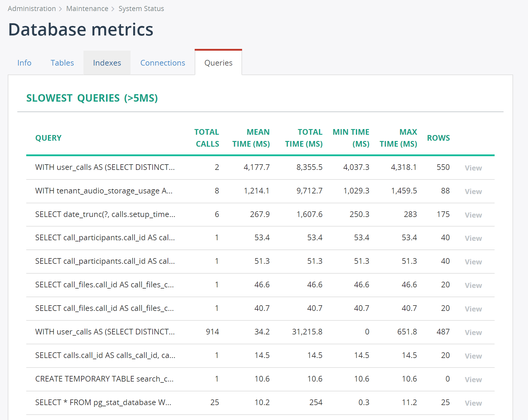528x420 pixels.
Task: Click rows value 175
Action: pyautogui.click(x=443, y=214)
